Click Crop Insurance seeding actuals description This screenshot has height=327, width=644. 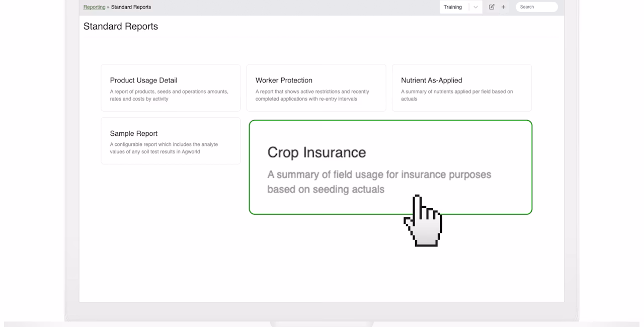[x=379, y=182]
